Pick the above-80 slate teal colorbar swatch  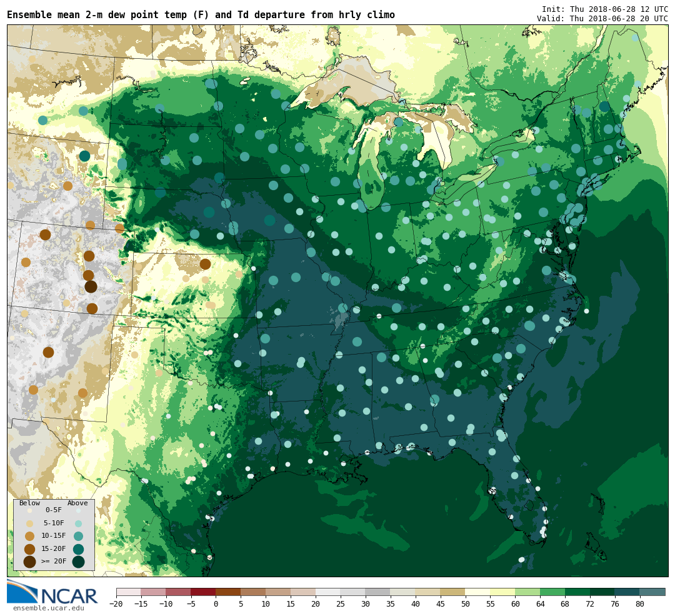point(652,592)
